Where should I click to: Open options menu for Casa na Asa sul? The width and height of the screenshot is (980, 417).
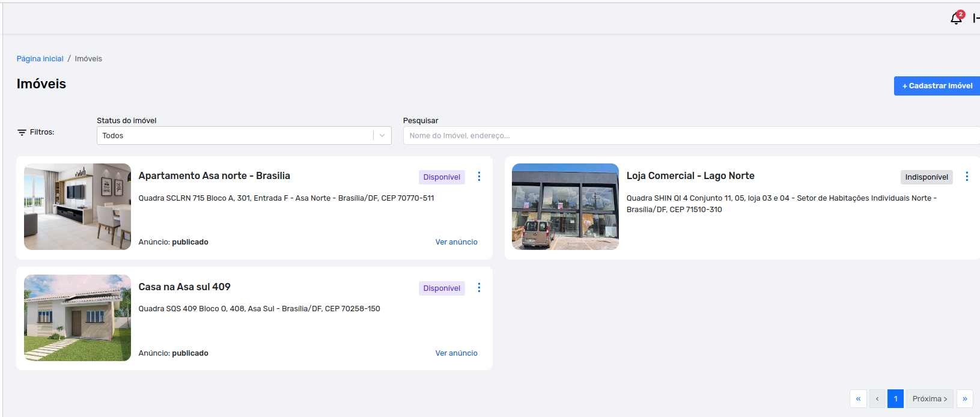coord(479,288)
